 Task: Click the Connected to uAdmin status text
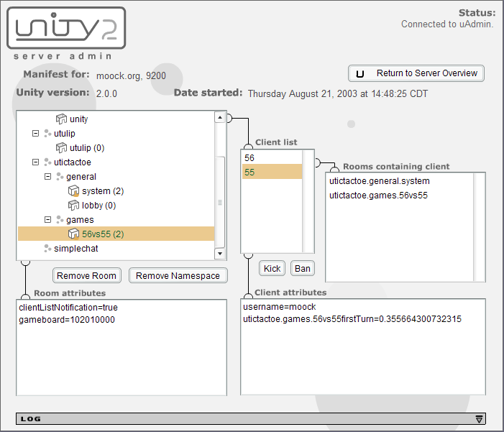[x=447, y=24]
